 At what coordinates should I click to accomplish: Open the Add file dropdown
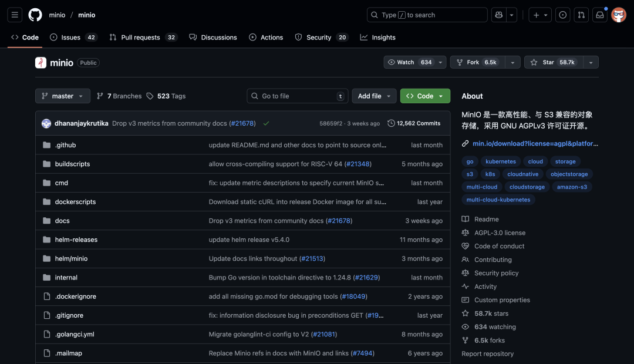pos(374,96)
